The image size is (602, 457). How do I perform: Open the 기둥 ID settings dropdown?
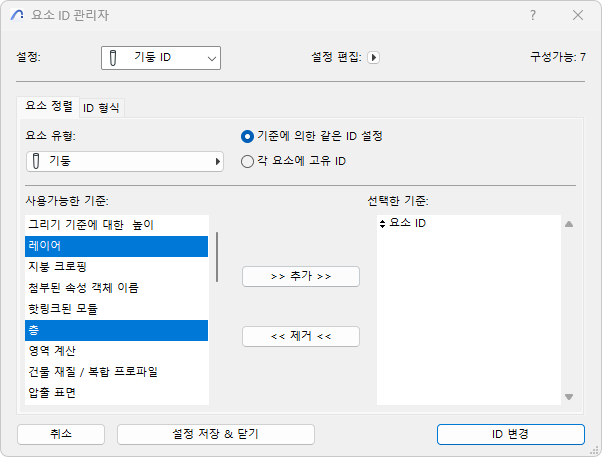click(160, 58)
